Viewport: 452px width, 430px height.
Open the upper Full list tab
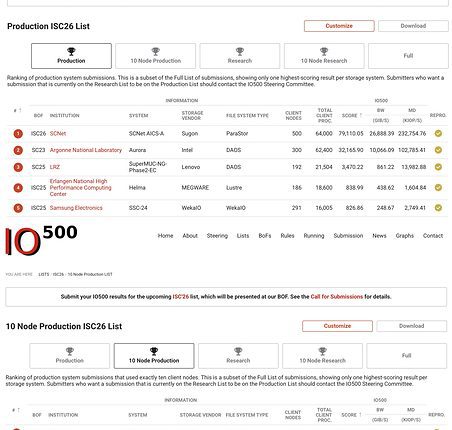(x=408, y=56)
